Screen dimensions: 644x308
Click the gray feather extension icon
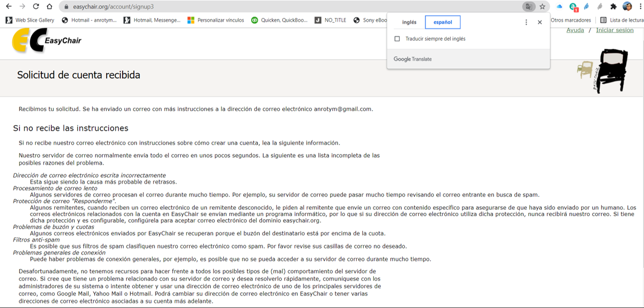600,6
